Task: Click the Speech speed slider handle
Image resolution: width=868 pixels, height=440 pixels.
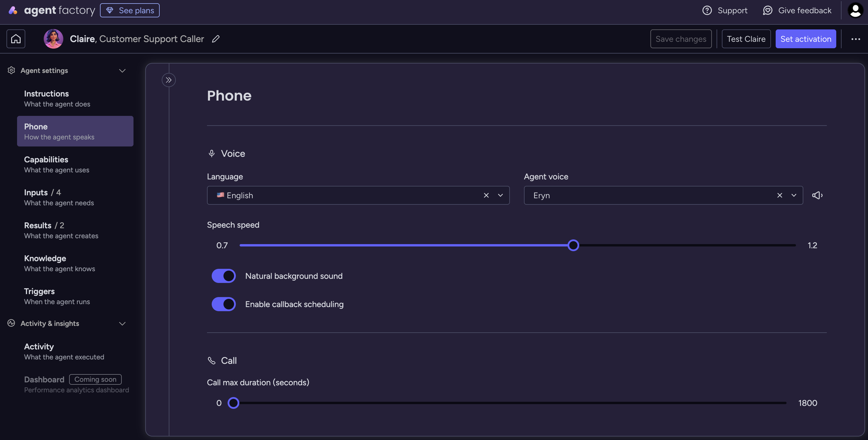Action: coord(573,245)
